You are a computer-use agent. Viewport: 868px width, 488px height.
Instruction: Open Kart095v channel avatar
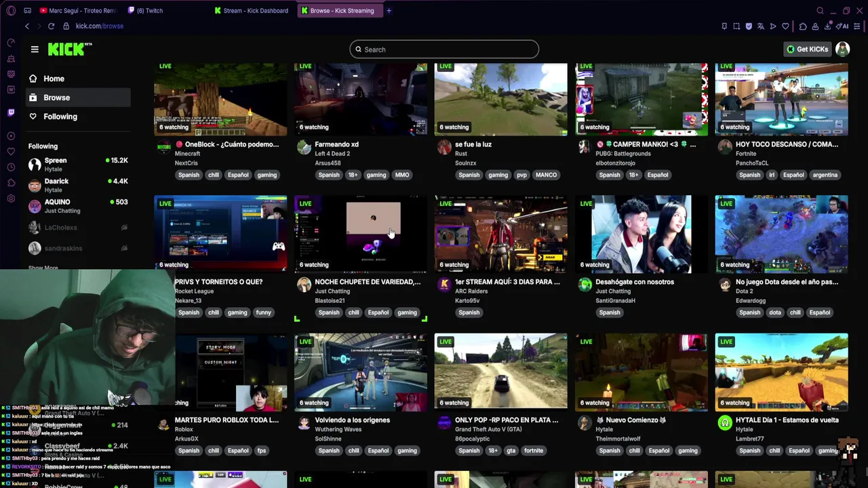click(x=444, y=285)
